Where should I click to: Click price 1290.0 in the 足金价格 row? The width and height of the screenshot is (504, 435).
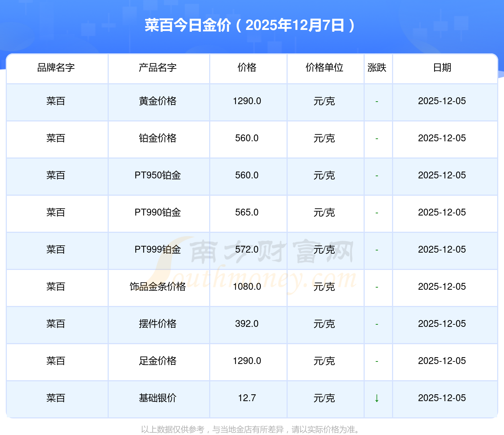coord(247,361)
